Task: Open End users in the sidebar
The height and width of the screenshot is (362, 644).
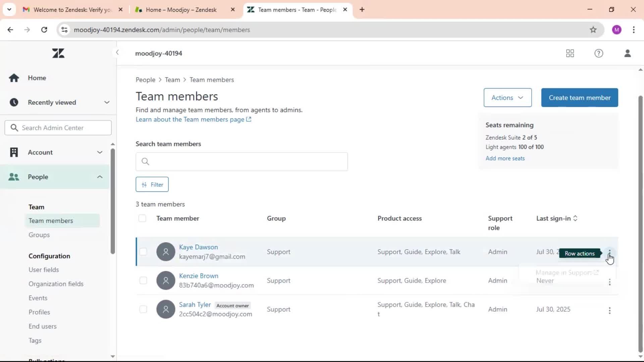Action: 43,326
